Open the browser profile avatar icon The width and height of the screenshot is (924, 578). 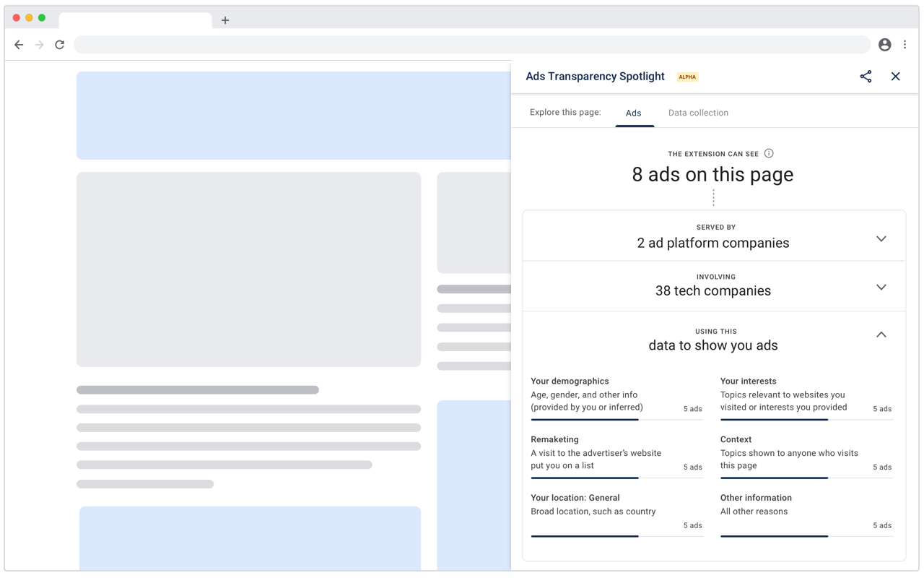tap(884, 44)
